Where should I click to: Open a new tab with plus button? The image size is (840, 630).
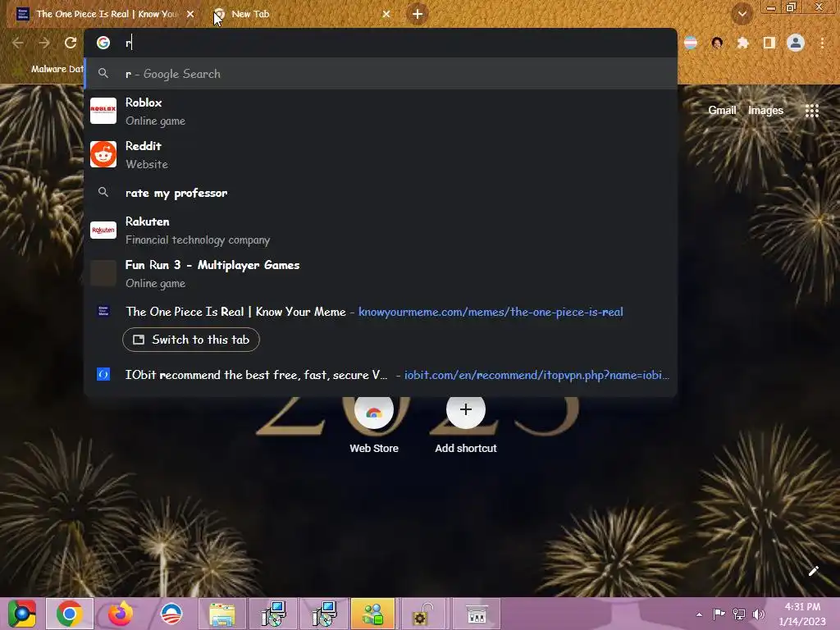click(x=418, y=14)
